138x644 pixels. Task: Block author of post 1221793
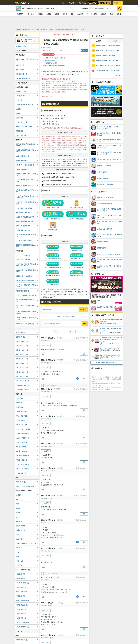pyautogui.click(x=84, y=338)
